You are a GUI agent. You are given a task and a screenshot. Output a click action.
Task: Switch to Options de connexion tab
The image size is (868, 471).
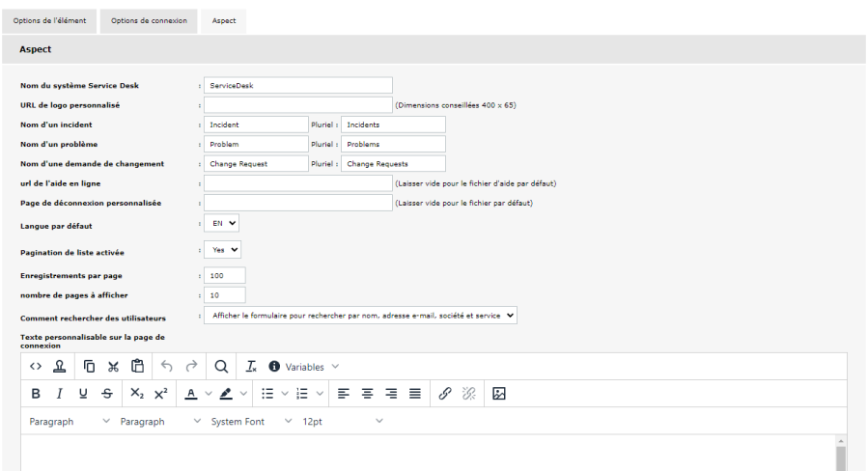(x=149, y=21)
